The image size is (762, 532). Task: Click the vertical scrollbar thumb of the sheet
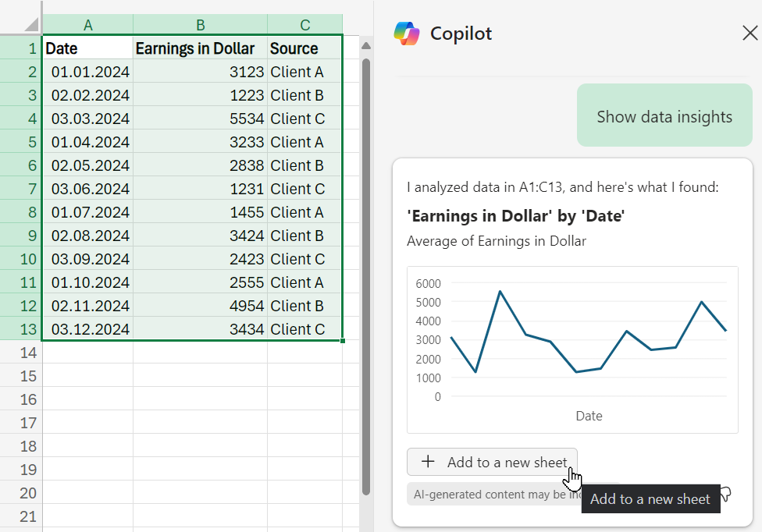click(366, 277)
